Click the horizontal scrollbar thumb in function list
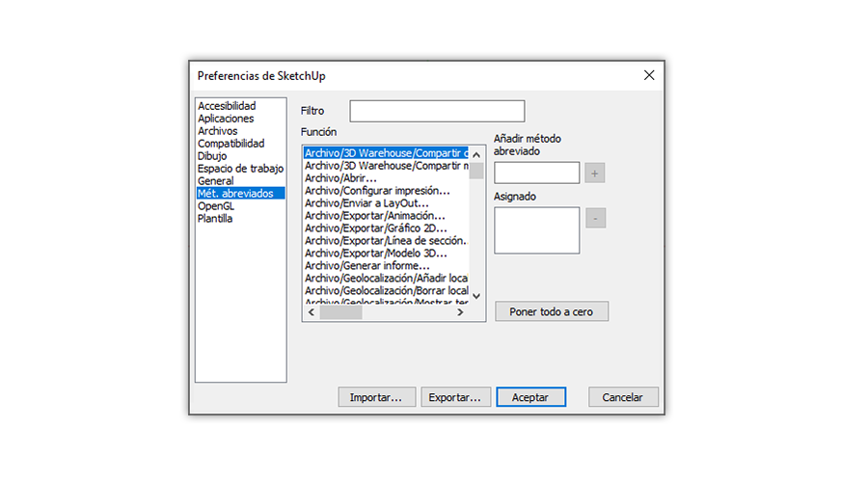 click(x=340, y=312)
